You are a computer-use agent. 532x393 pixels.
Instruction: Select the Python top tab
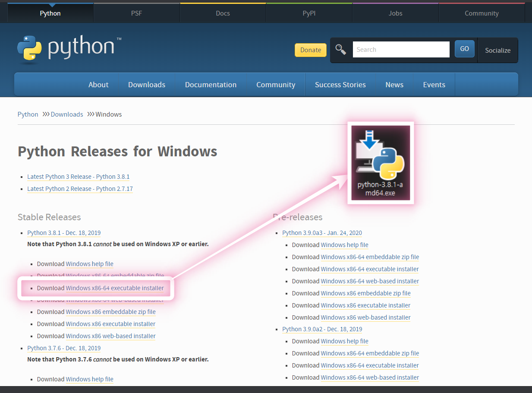coord(50,13)
